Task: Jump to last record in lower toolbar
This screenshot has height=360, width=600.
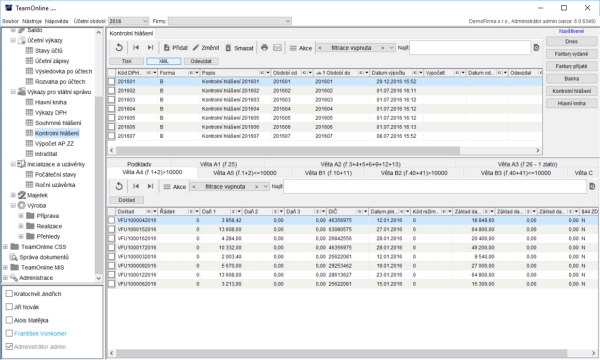Action: click(150, 186)
